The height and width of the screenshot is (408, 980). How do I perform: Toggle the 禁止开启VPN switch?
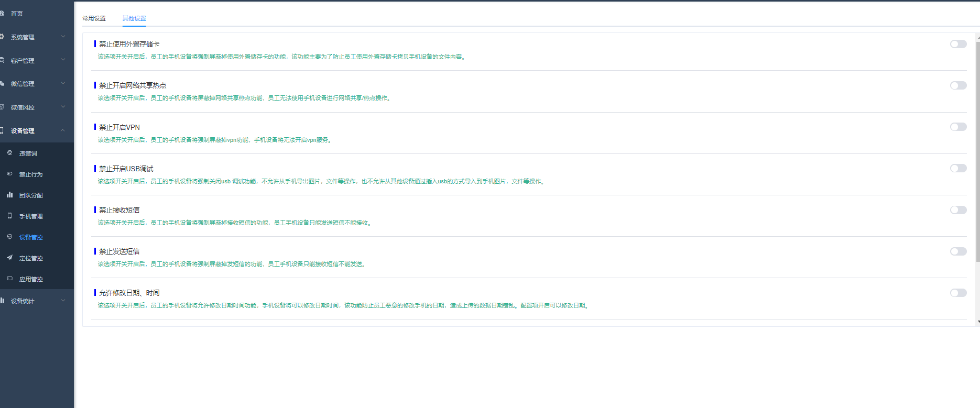pyautogui.click(x=958, y=127)
